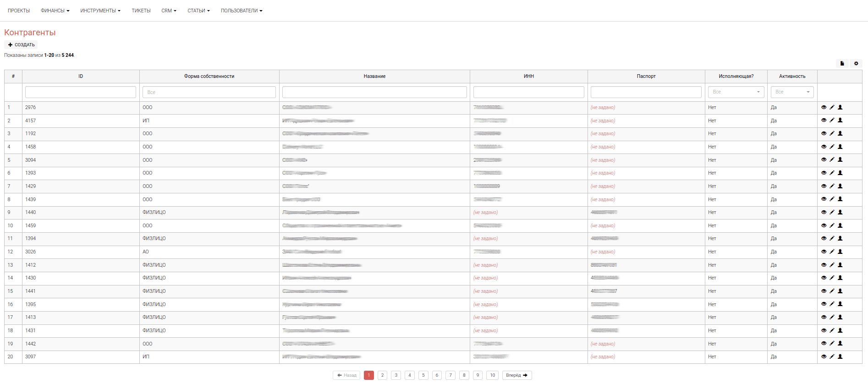Click the Название filter input field
Screen dimensions: 868x384
point(374,92)
